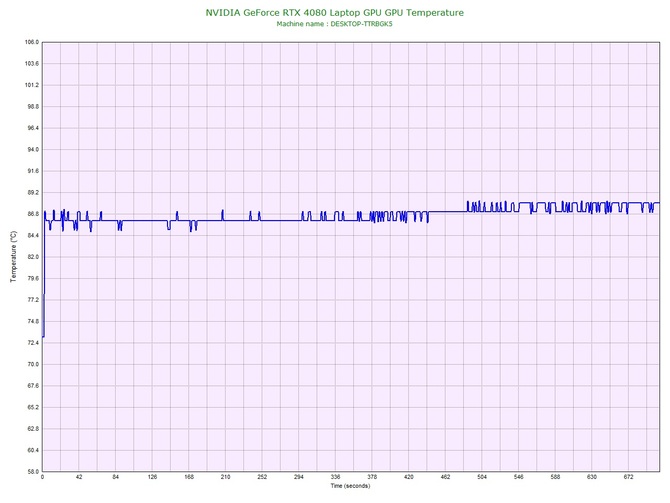This screenshot has width=670, height=503.
Task: Click the 252 x-axis tick label
Action: pos(262,477)
